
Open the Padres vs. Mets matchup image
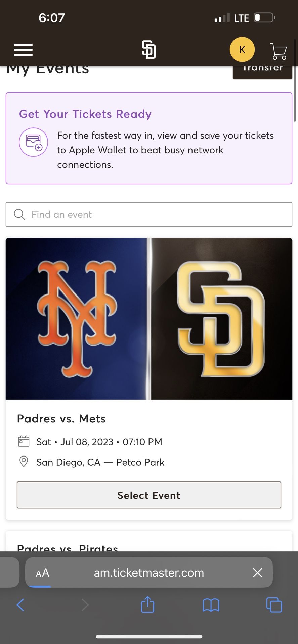coord(149,319)
